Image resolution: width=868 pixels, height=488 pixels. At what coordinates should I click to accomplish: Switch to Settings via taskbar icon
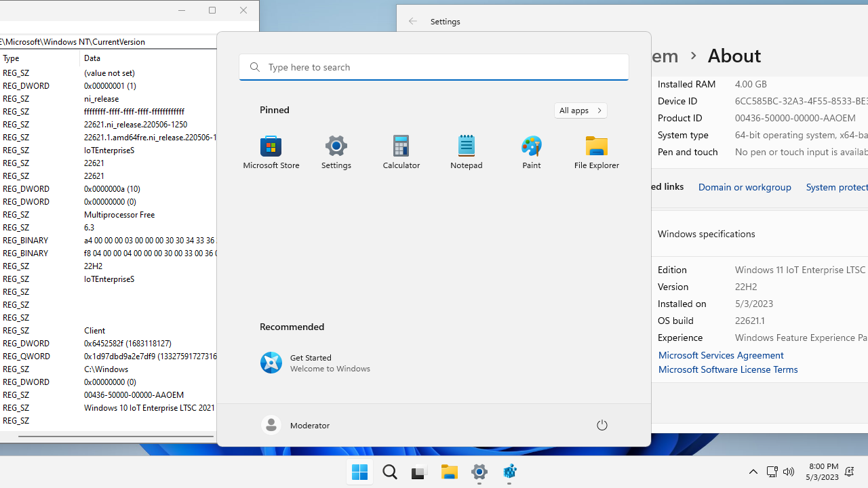(479, 472)
